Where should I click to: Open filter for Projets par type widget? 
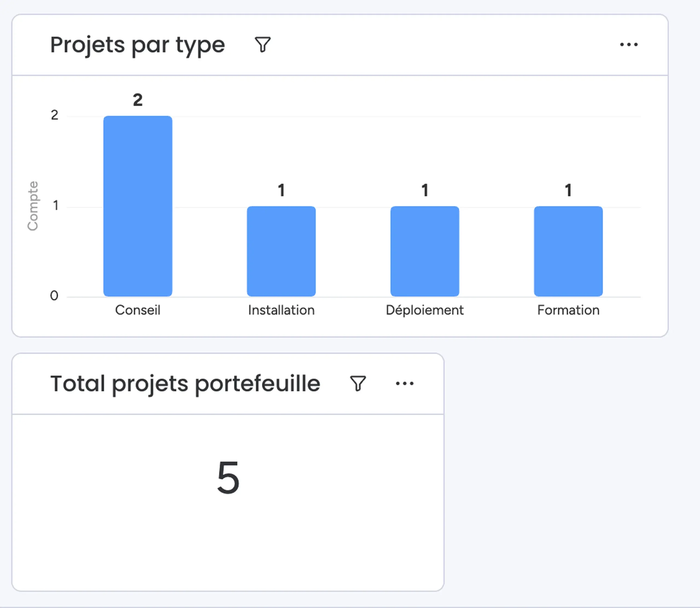(x=262, y=45)
